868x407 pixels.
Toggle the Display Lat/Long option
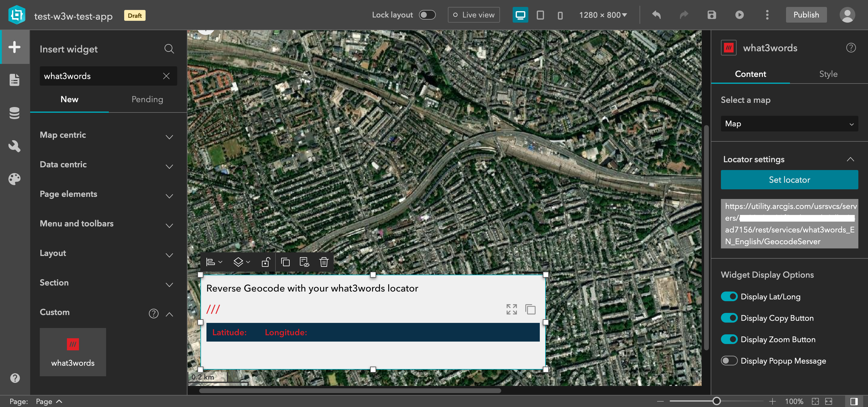pos(730,297)
